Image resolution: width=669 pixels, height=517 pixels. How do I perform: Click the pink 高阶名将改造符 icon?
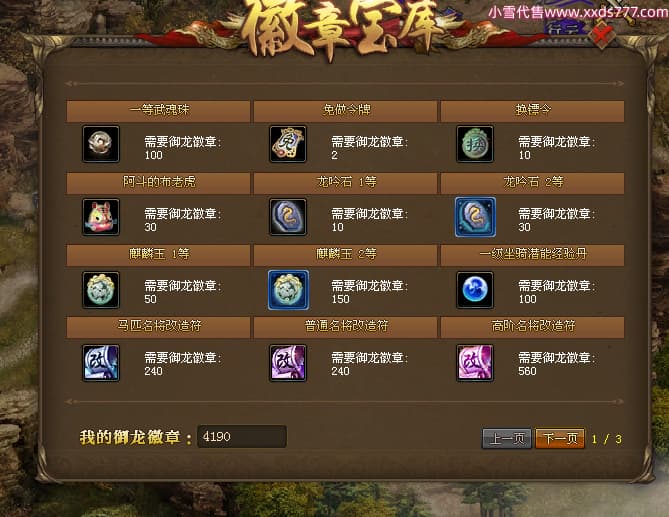[475, 363]
